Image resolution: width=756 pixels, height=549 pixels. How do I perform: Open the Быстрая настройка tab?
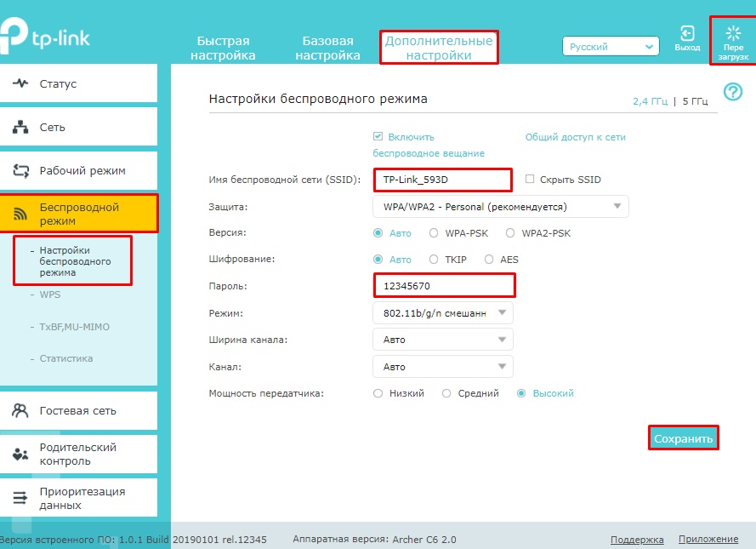223,48
